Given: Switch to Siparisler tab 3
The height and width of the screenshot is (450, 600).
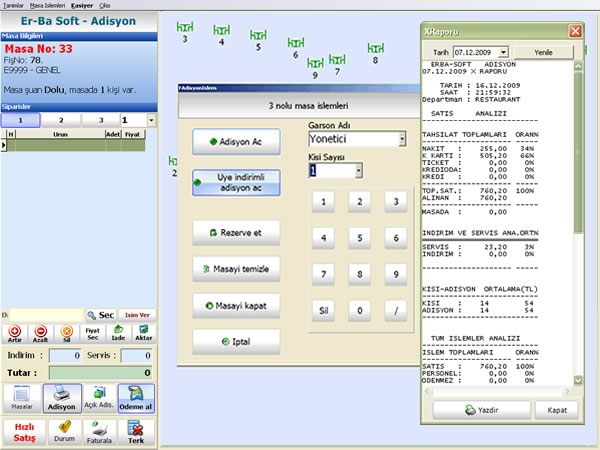Looking at the screenshot, I should pyautogui.click(x=101, y=120).
